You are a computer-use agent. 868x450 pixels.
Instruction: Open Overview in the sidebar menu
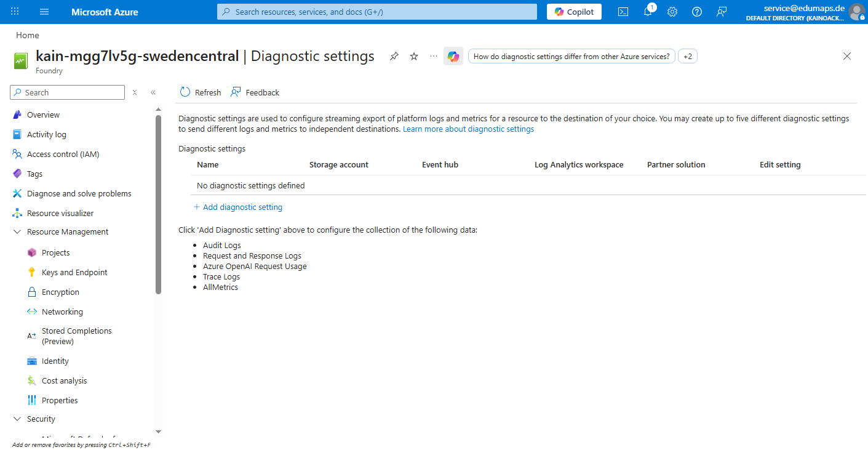coord(43,115)
